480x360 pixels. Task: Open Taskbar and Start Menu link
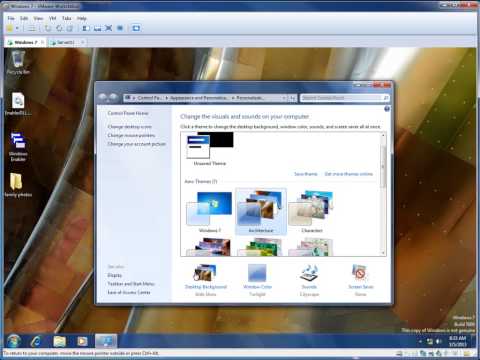131,284
